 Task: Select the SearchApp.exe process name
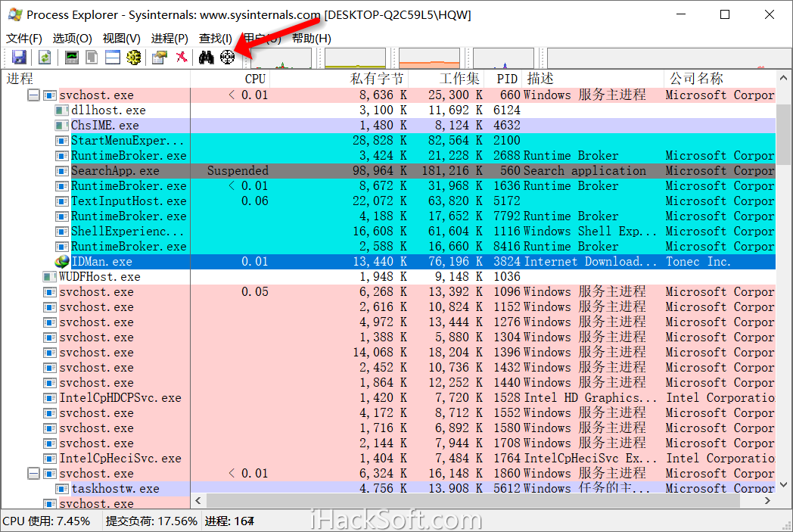tap(115, 171)
